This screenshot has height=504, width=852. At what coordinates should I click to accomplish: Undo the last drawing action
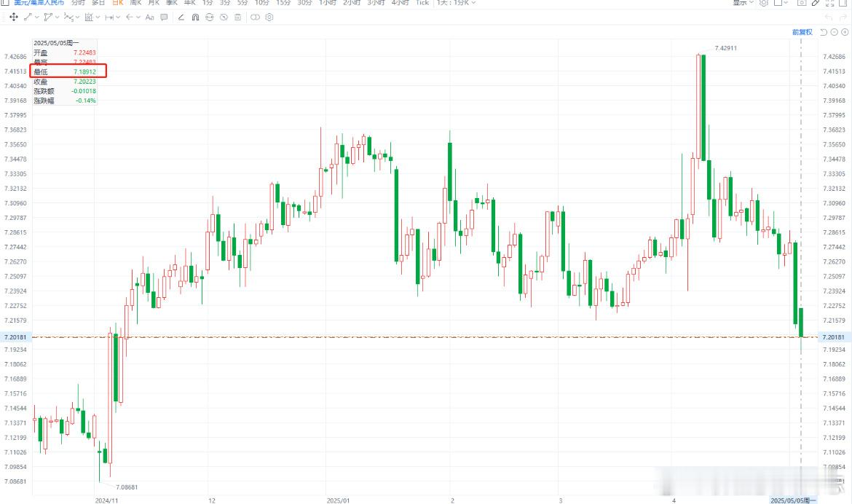coord(829,17)
